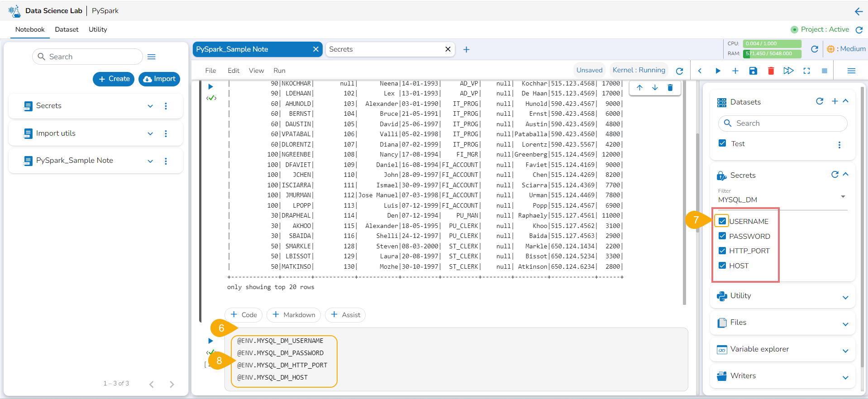868x399 pixels.
Task: Click the add dataset plus icon
Action: tap(835, 101)
